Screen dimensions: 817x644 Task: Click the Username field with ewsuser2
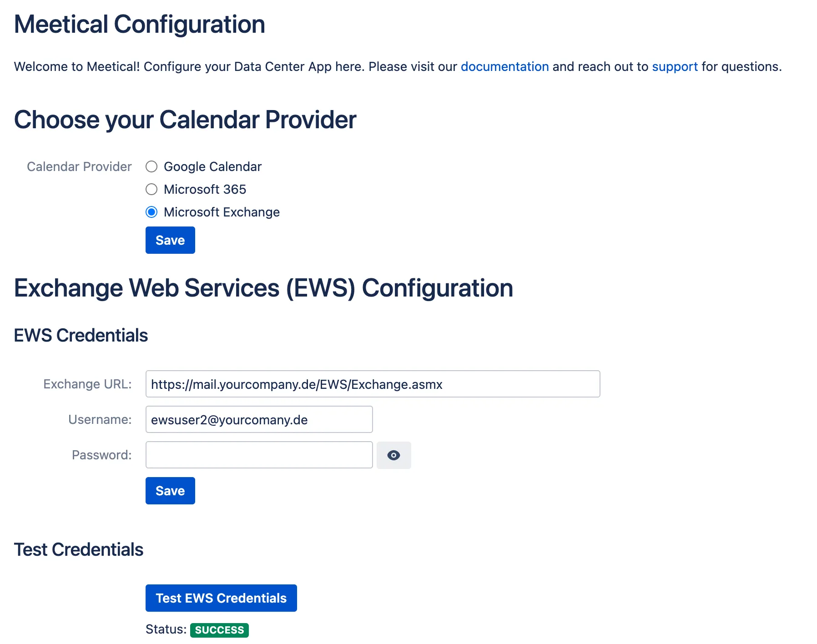coord(258,419)
